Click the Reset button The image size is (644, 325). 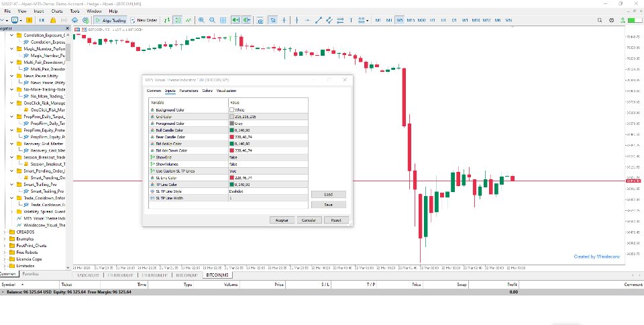click(336, 220)
